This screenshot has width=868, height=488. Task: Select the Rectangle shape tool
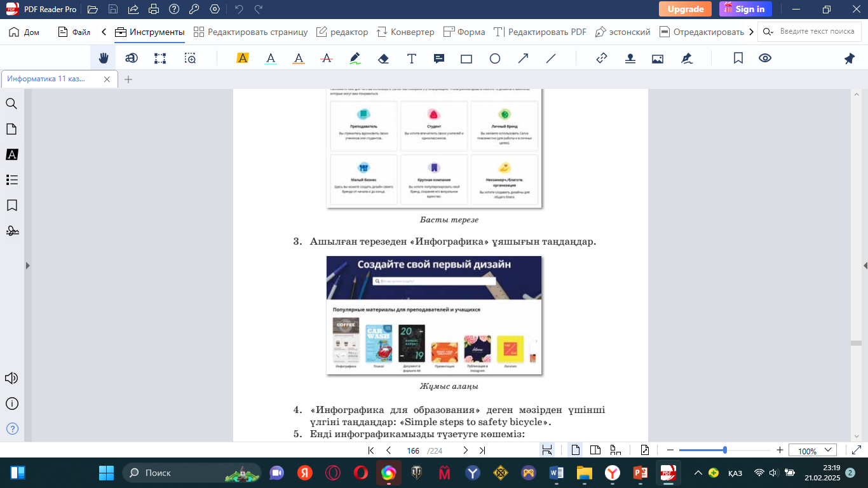(x=466, y=58)
